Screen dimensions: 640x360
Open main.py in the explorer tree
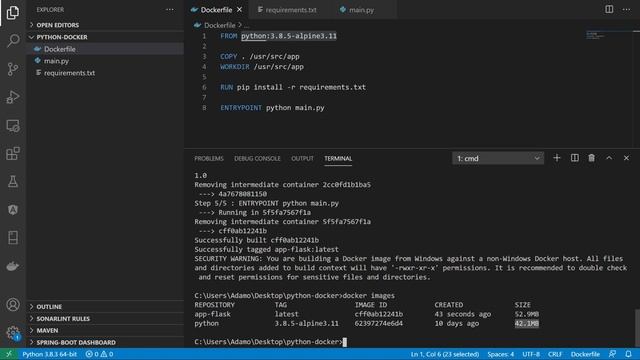(x=105, y=61)
